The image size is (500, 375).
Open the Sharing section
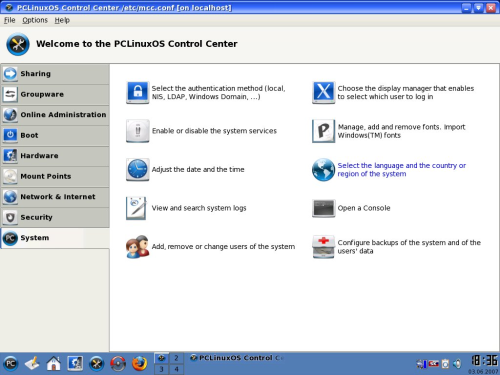pos(55,74)
